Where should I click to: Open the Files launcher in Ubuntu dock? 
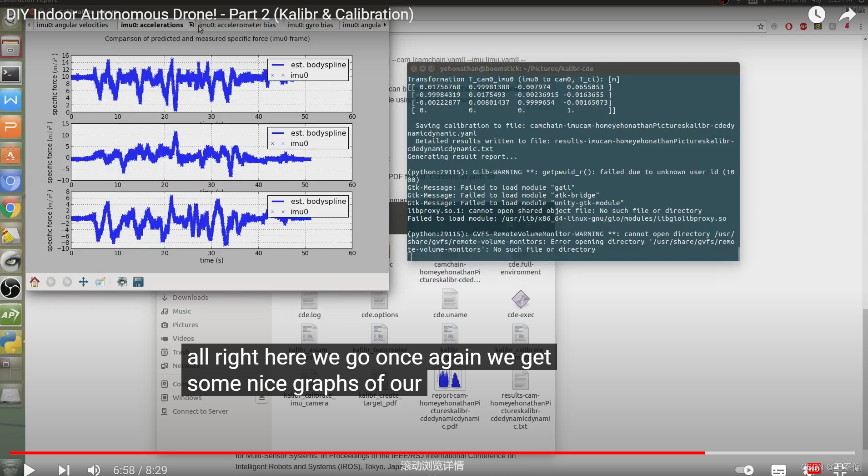(11, 46)
